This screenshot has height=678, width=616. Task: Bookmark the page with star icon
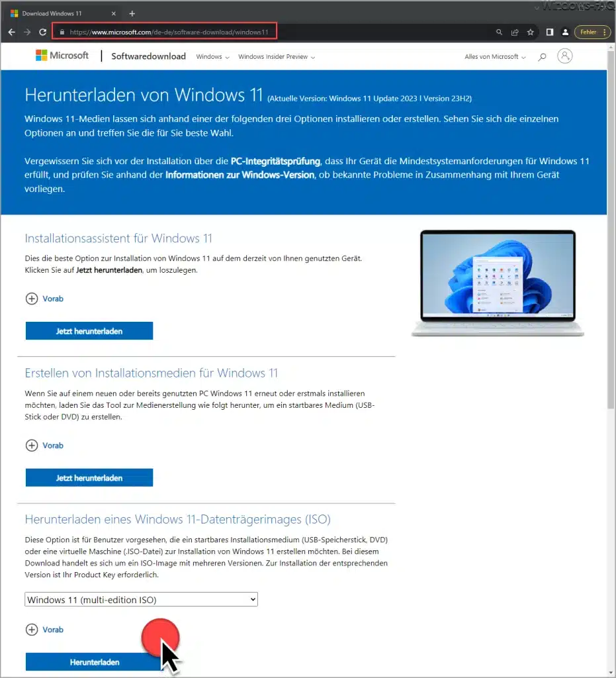pyautogui.click(x=531, y=32)
